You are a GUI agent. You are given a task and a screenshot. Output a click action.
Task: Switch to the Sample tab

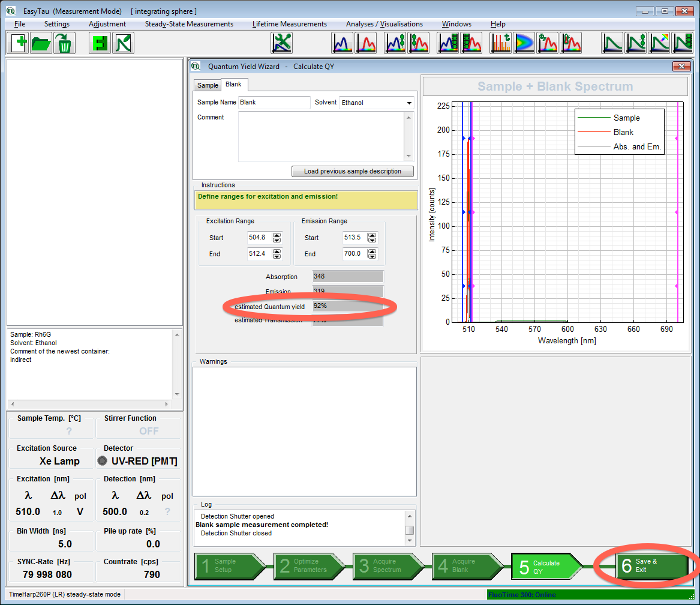pos(208,85)
